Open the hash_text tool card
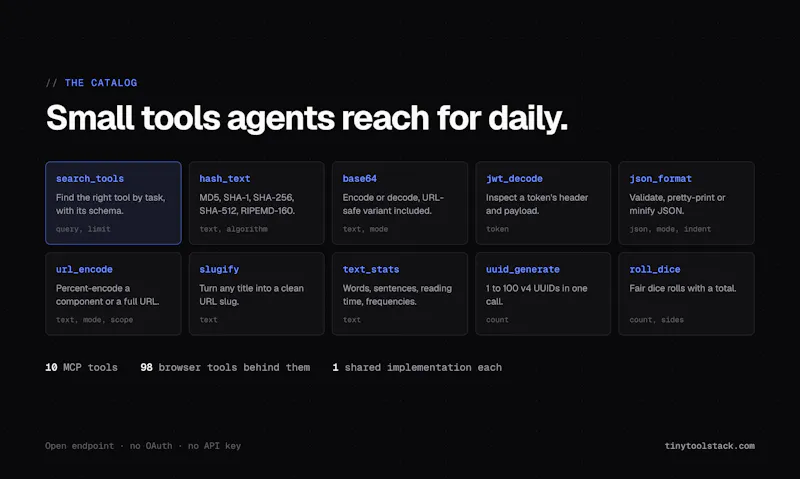The image size is (800, 479). [x=257, y=203]
